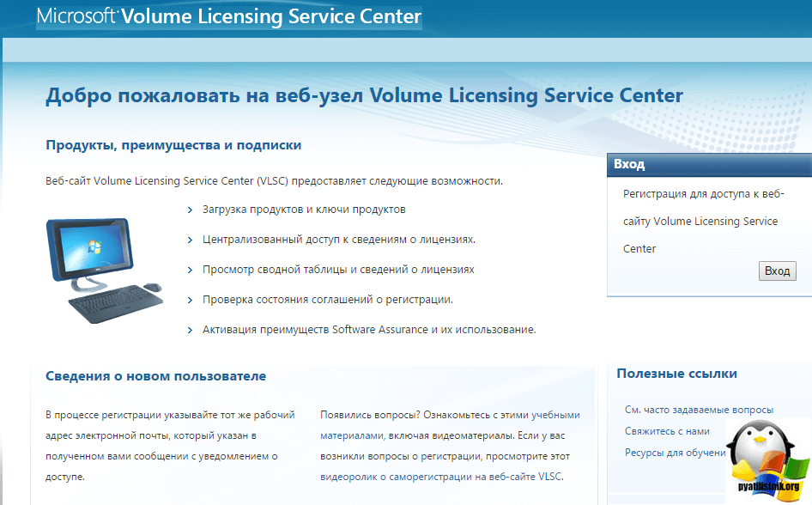812x505 pixels.
Task: Follow the Свяжитесь с нами link
Action: 667,431
